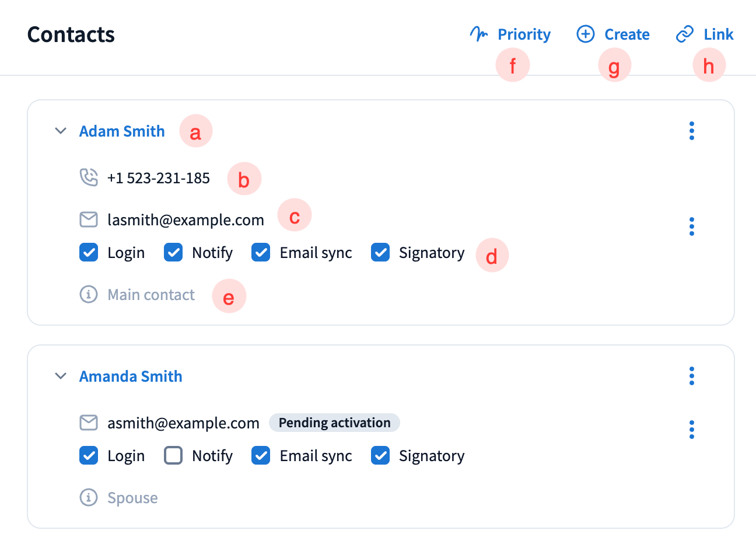The width and height of the screenshot is (756, 551).
Task: Open the Adam Smith contact link
Action: click(x=122, y=131)
